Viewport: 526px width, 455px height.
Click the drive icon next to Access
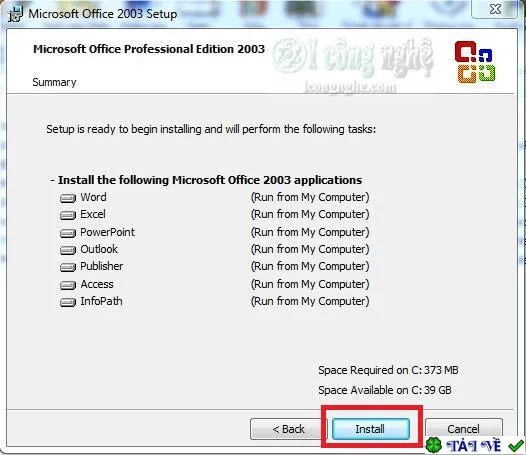point(68,285)
